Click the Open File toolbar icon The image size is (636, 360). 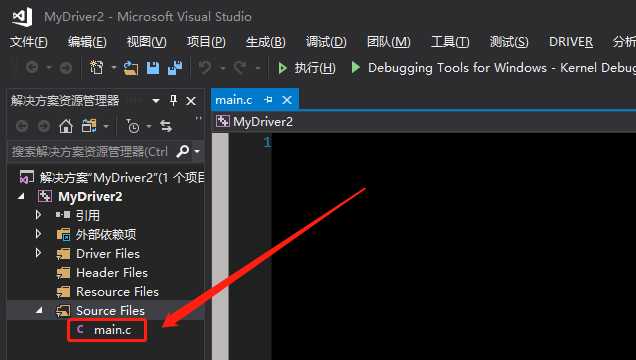click(131, 68)
